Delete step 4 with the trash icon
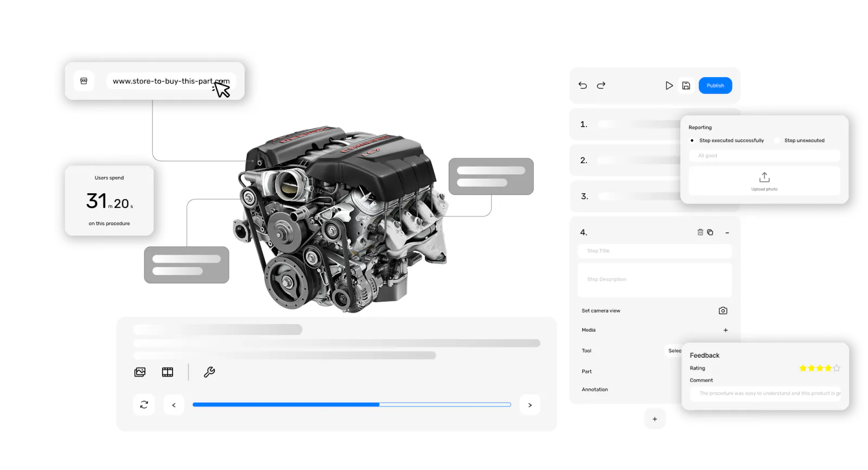Viewport: 868px width, 470px height. [700, 232]
